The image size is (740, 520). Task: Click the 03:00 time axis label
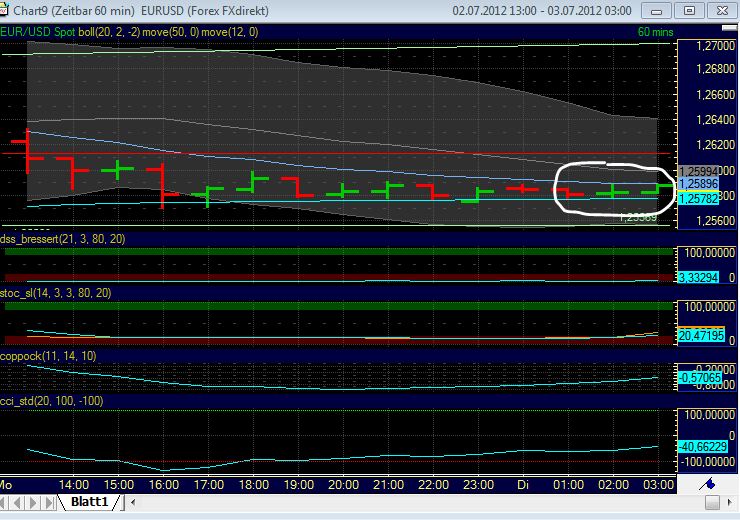[x=659, y=485]
